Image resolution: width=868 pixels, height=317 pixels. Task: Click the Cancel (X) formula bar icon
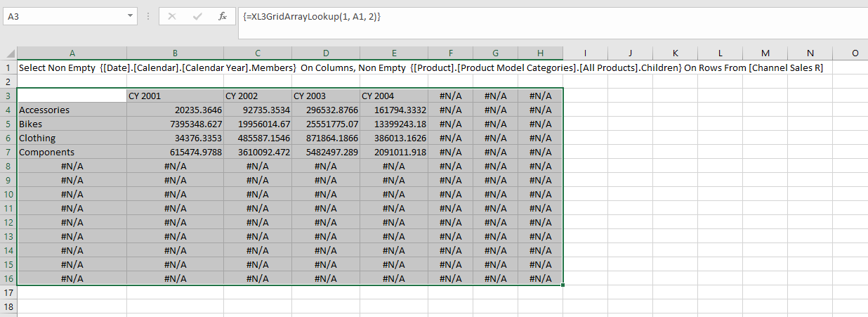tap(172, 16)
